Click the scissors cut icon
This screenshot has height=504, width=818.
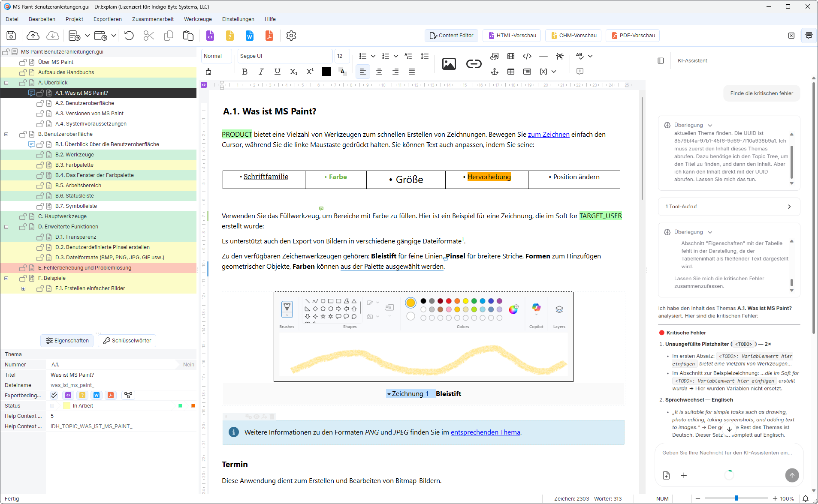coord(149,36)
